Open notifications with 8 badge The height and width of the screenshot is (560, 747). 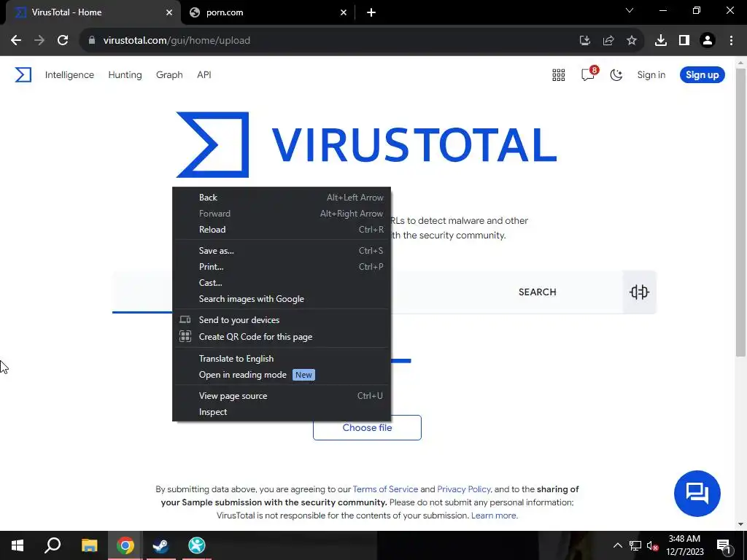(x=589, y=74)
